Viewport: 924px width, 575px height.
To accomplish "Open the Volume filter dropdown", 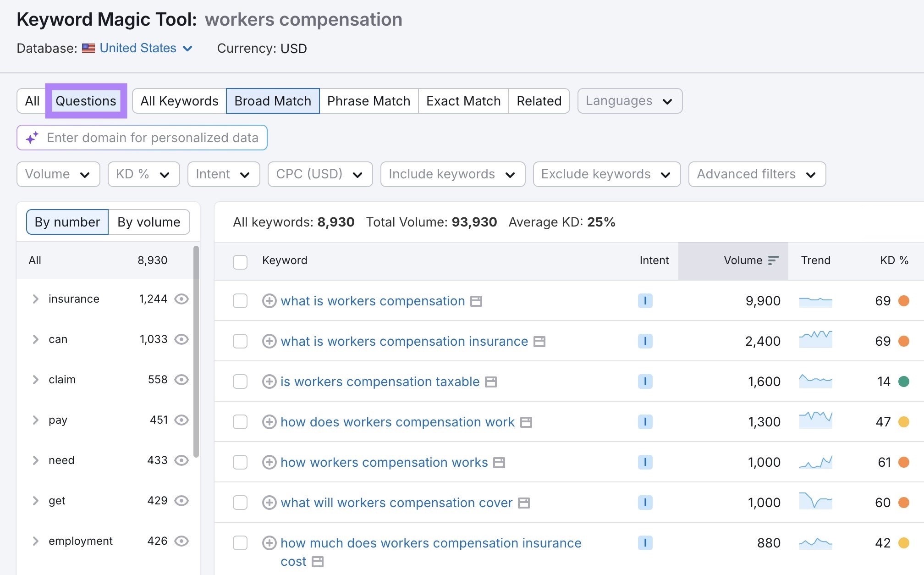I will pos(58,174).
